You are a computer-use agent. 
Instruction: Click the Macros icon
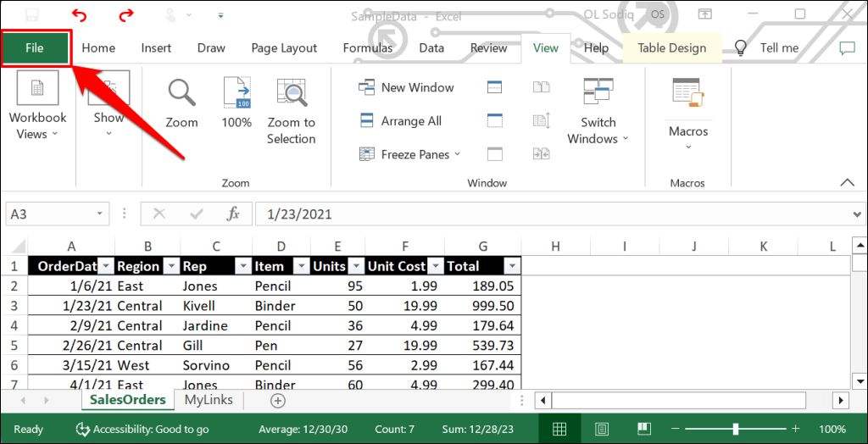point(687,92)
